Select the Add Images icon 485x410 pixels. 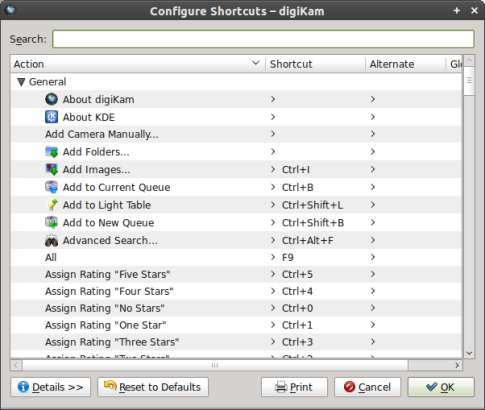tap(51, 170)
